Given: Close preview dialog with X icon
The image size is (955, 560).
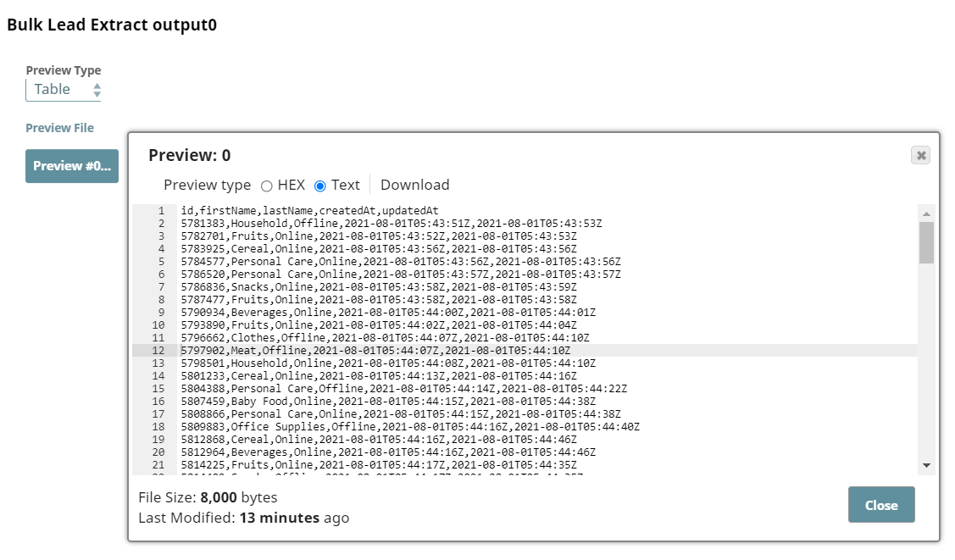Looking at the screenshot, I should pos(921,155).
